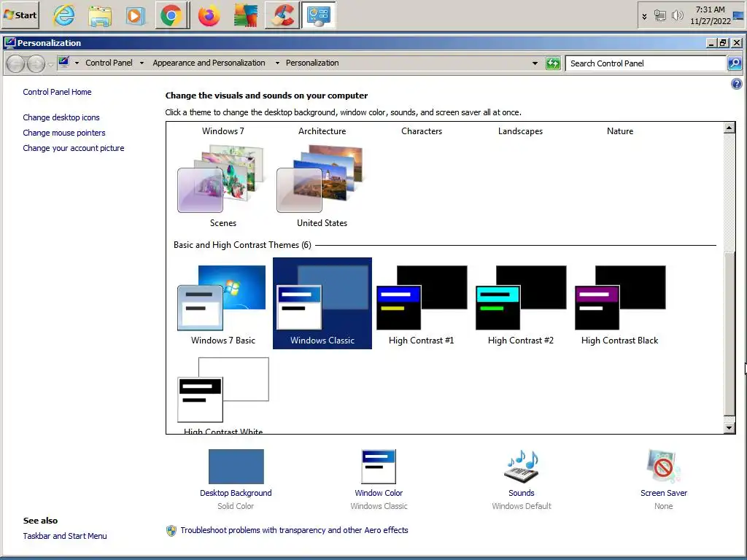Viewport: 747px width, 560px height.
Task: Click the Sounds text link
Action: (x=521, y=493)
